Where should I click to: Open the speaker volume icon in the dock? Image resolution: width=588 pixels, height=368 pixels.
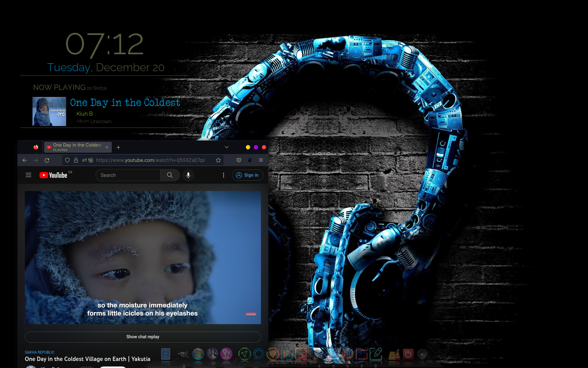tap(422, 354)
